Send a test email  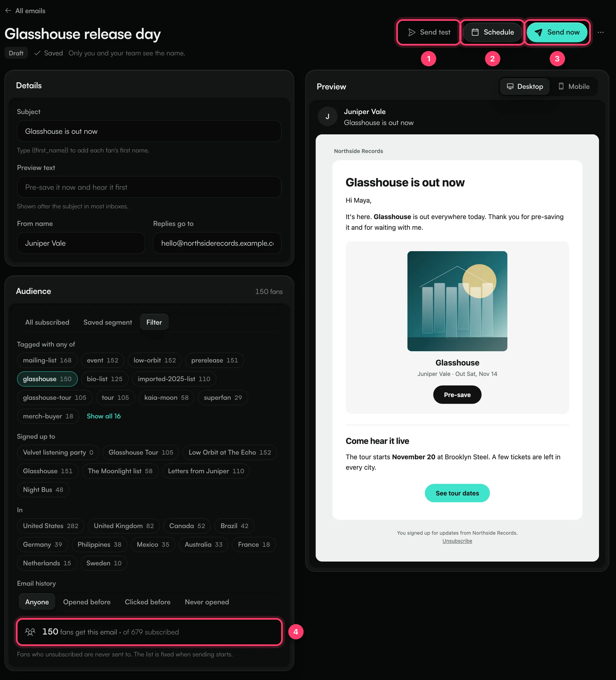tap(429, 32)
